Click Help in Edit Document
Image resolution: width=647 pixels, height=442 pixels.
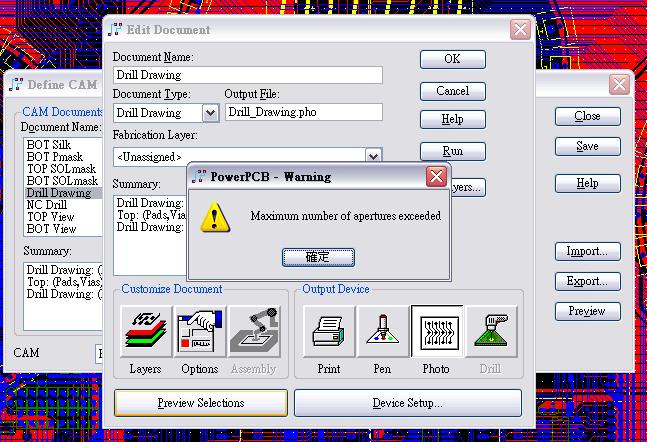pos(453,119)
